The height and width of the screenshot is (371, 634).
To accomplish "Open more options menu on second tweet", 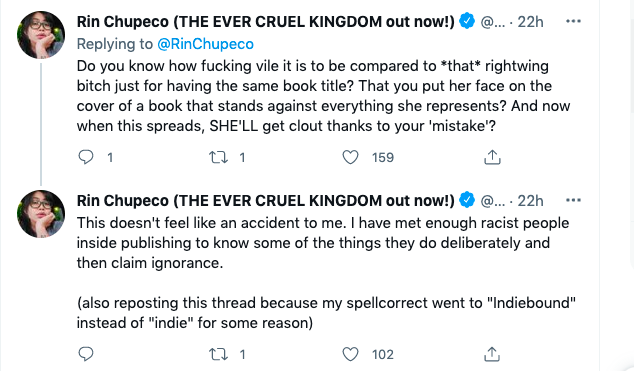I will [x=573, y=200].
